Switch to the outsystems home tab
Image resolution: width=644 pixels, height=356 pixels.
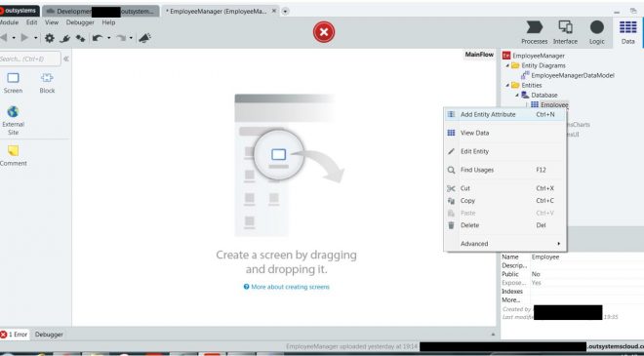point(20,11)
